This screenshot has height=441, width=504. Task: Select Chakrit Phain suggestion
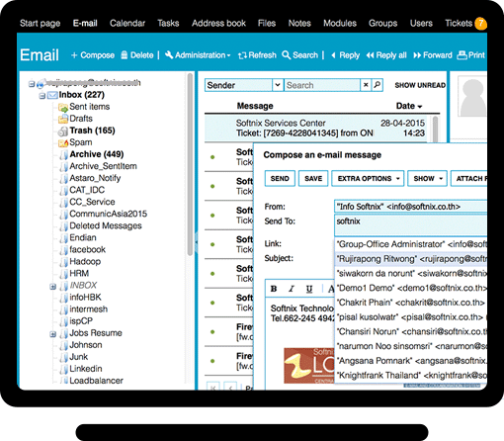click(411, 303)
